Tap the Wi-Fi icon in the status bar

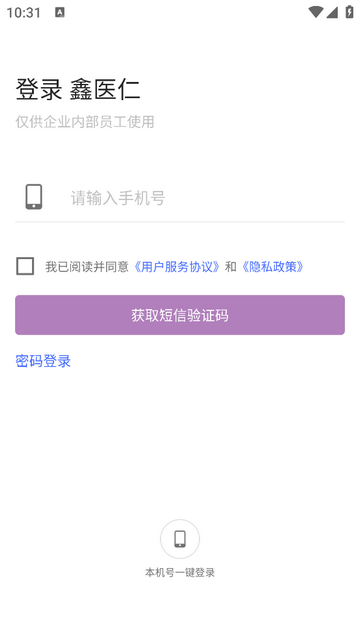(316, 12)
